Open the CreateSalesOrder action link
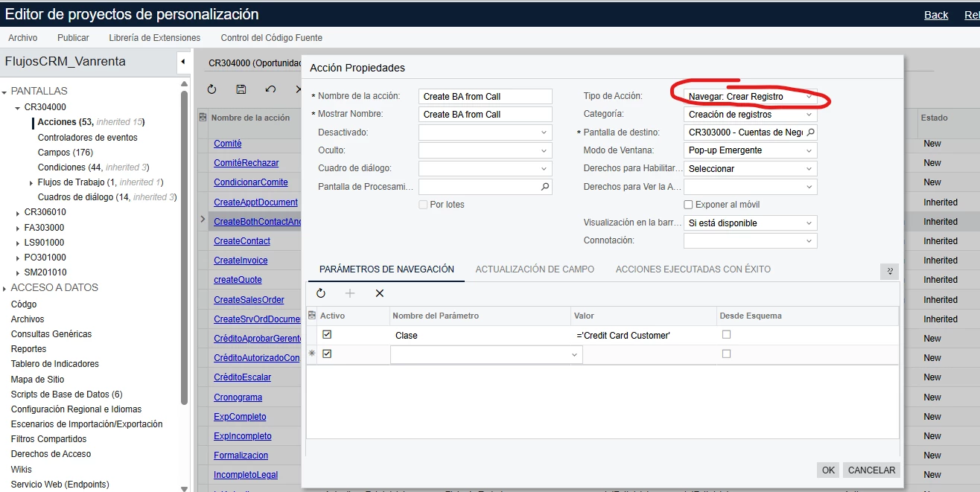Viewport: 980px width, 492px height. (249, 299)
